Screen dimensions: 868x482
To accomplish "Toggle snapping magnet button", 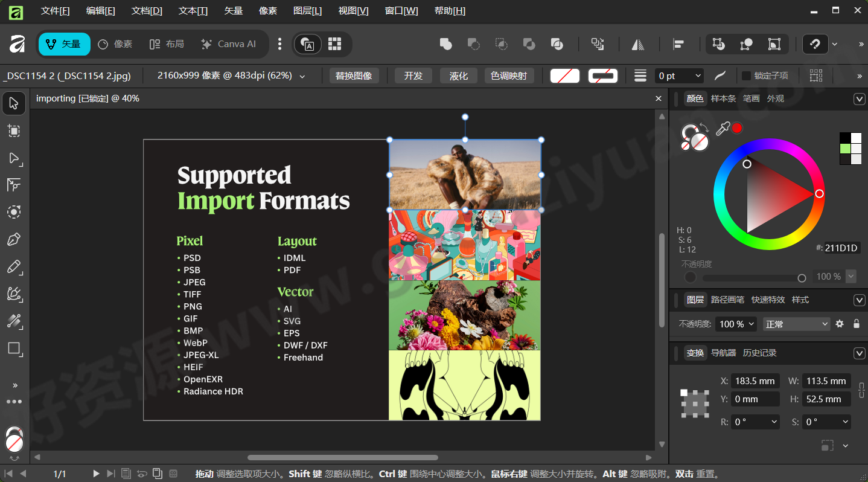I will point(815,43).
